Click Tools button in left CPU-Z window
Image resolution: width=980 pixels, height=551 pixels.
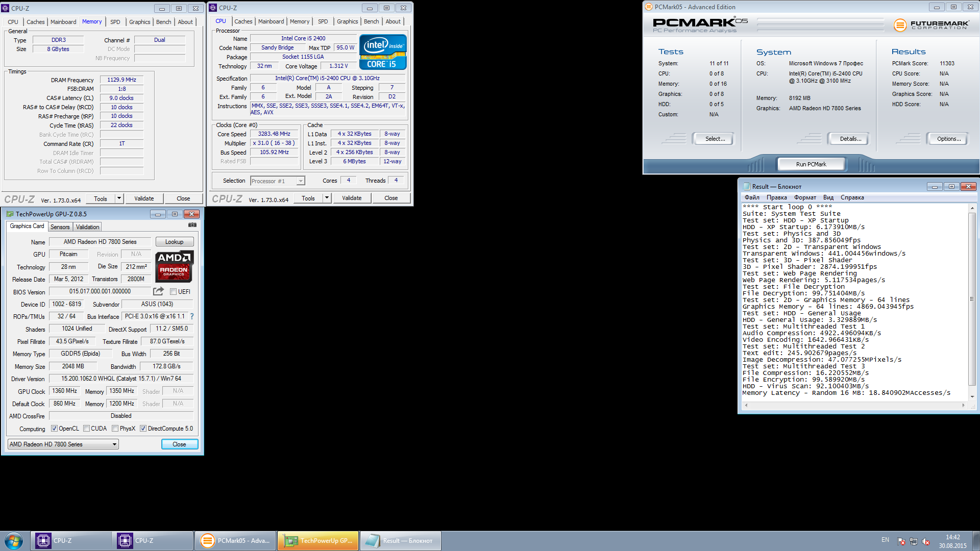pos(101,198)
